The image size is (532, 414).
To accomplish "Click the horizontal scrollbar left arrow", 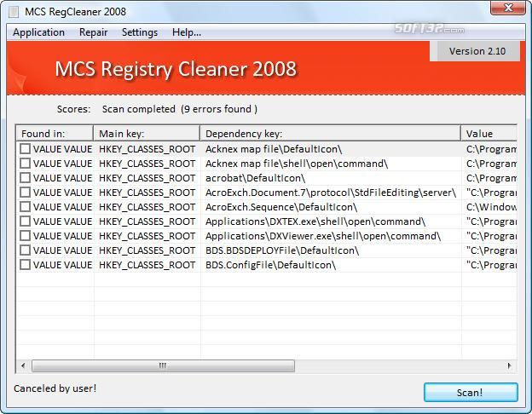I will point(23,365).
